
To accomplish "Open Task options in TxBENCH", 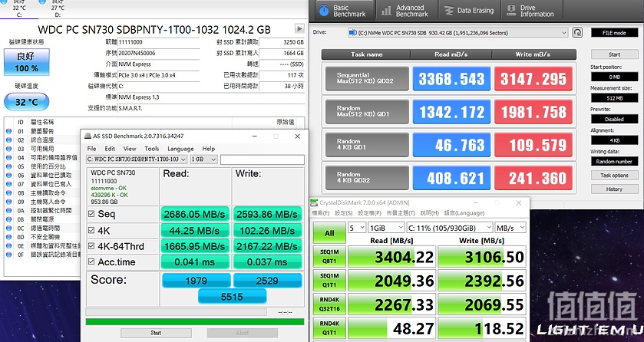I will coord(614,175).
